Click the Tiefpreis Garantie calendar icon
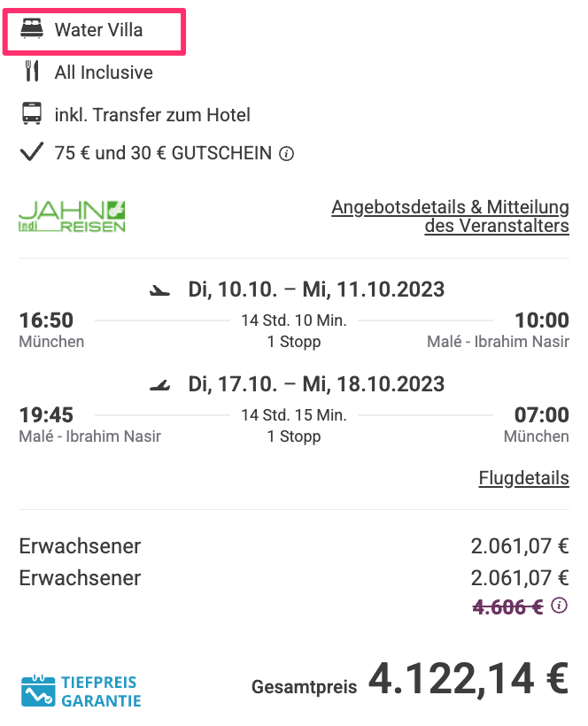 coord(38,691)
